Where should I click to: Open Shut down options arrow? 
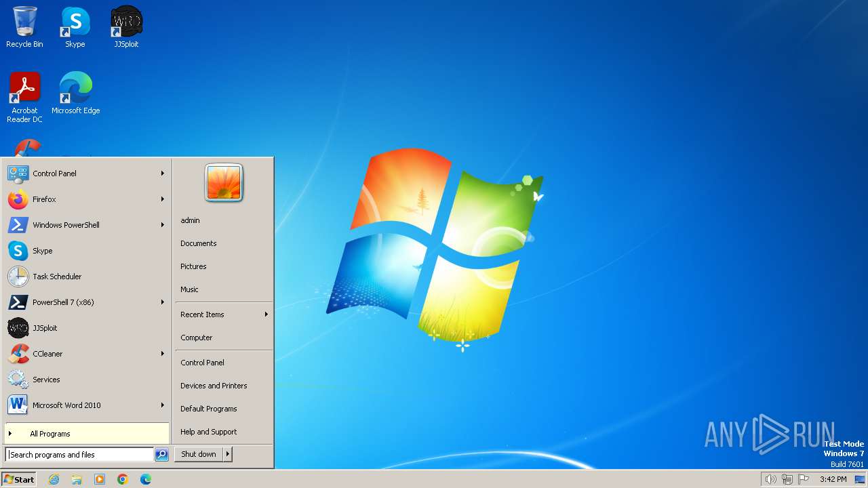click(228, 454)
